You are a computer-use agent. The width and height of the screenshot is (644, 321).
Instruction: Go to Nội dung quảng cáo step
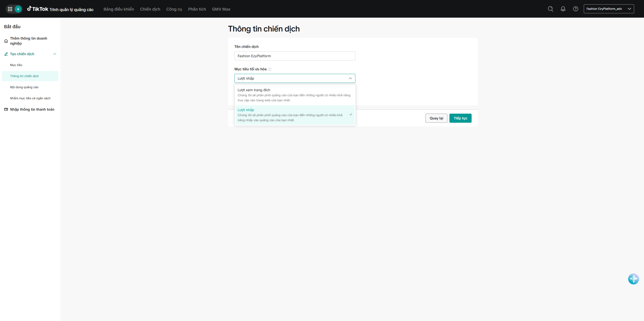tap(30, 87)
